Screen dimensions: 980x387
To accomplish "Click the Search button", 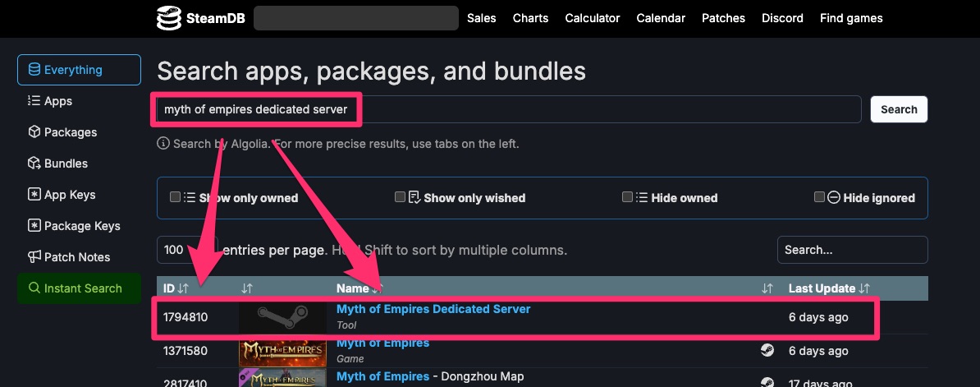I will (x=899, y=109).
